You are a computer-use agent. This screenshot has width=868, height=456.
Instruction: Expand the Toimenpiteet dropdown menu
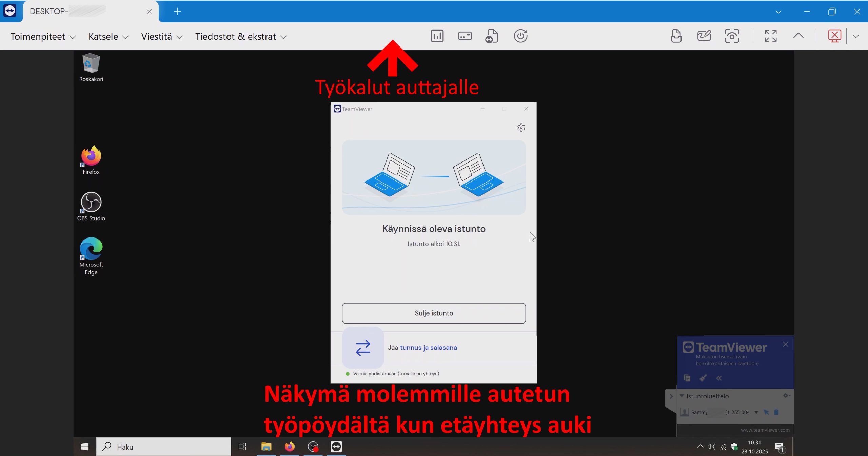pyautogui.click(x=43, y=37)
